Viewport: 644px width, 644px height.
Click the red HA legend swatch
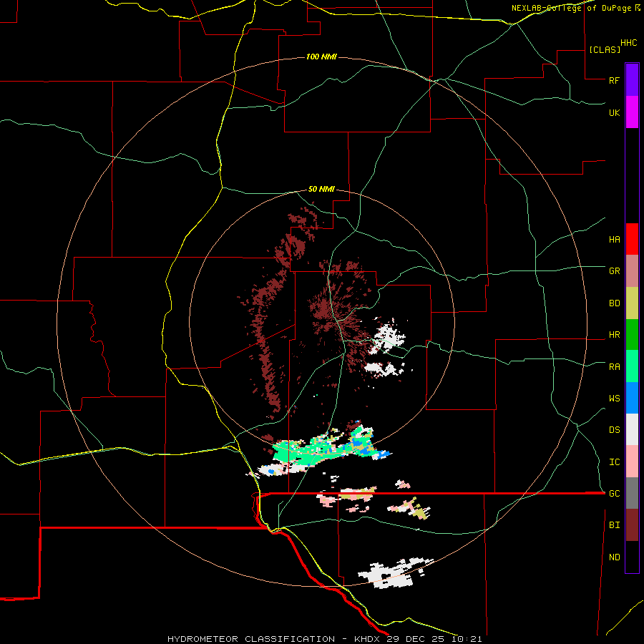coord(632,239)
